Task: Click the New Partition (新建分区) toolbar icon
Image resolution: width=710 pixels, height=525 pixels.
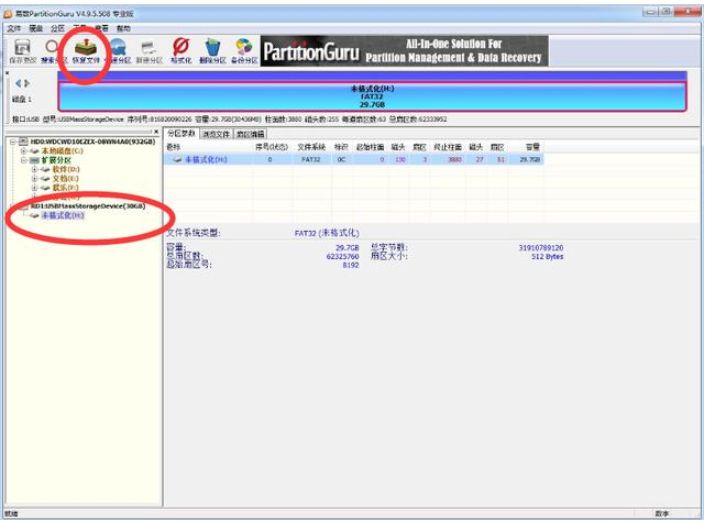Action: (149, 47)
